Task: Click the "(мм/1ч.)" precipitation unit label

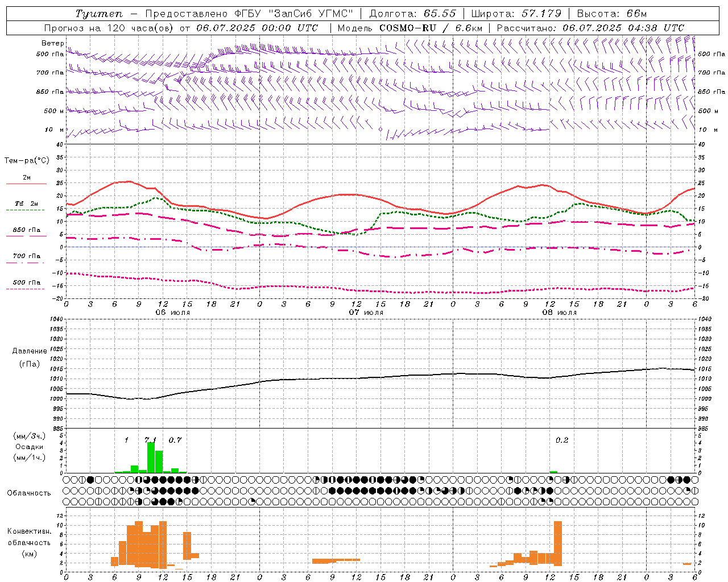Action: 30,458
